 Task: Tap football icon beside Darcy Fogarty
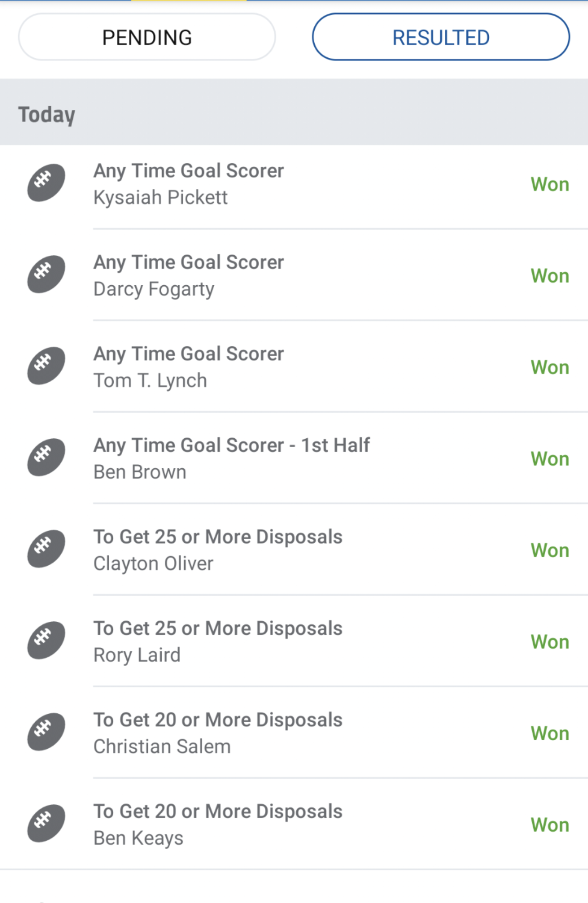(46, 274)
